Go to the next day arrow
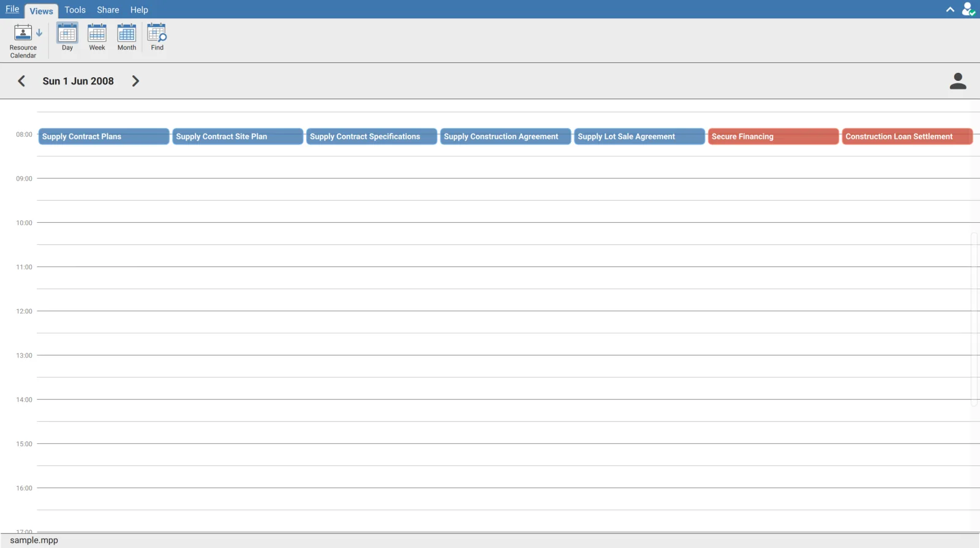This screenshot has height=548, width=980. (135, 81)
